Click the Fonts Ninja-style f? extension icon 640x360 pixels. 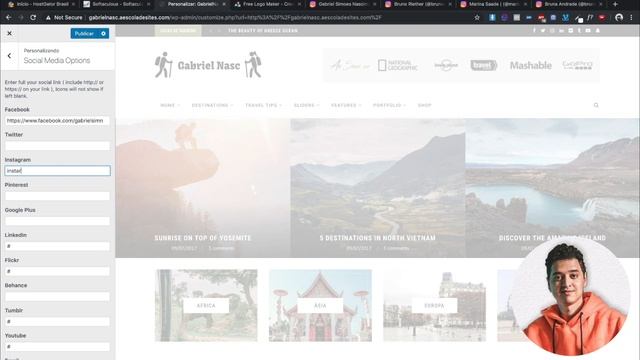(590, 18)
